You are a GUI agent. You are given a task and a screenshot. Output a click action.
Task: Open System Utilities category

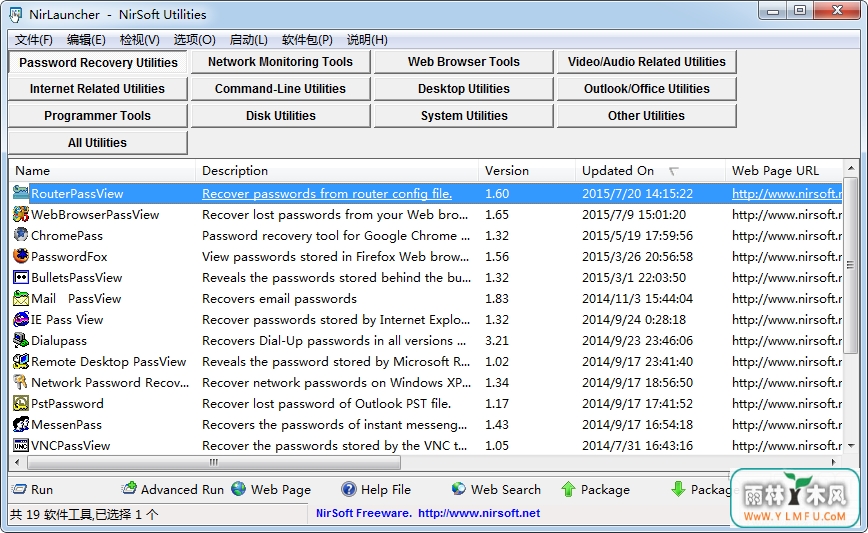[464, 116]
